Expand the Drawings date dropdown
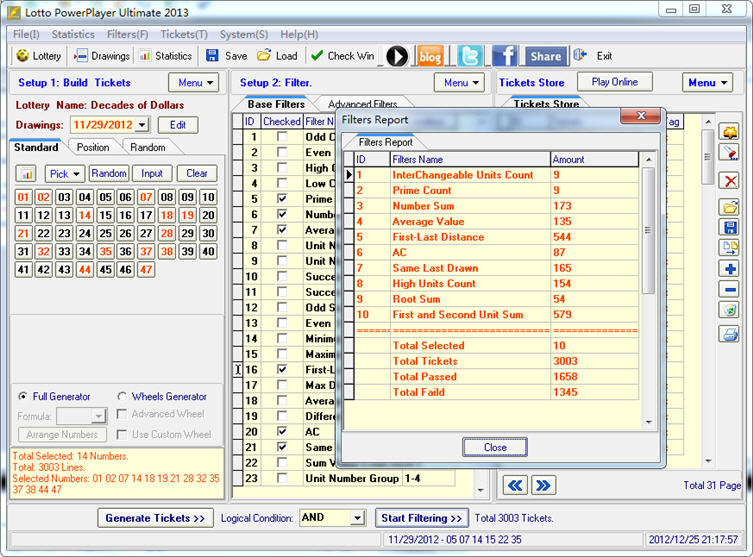This screenshot has height=557, width=753. pos(142,125)
